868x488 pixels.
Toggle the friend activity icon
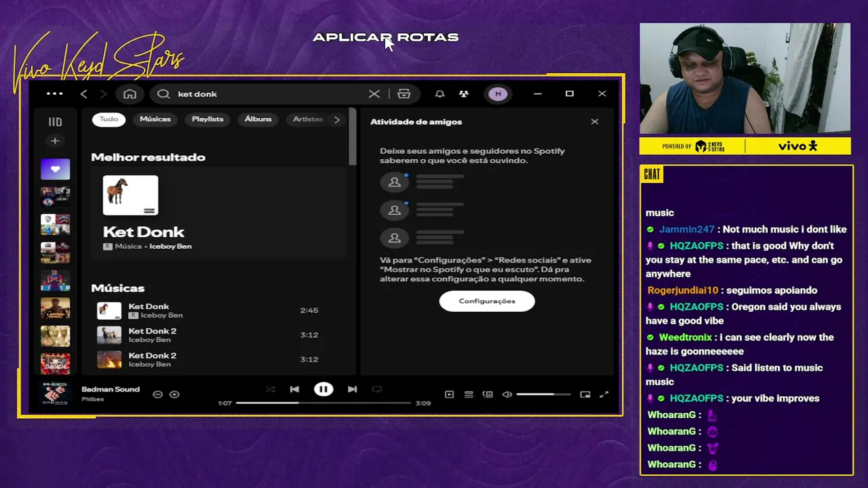[x=464, y=94]
